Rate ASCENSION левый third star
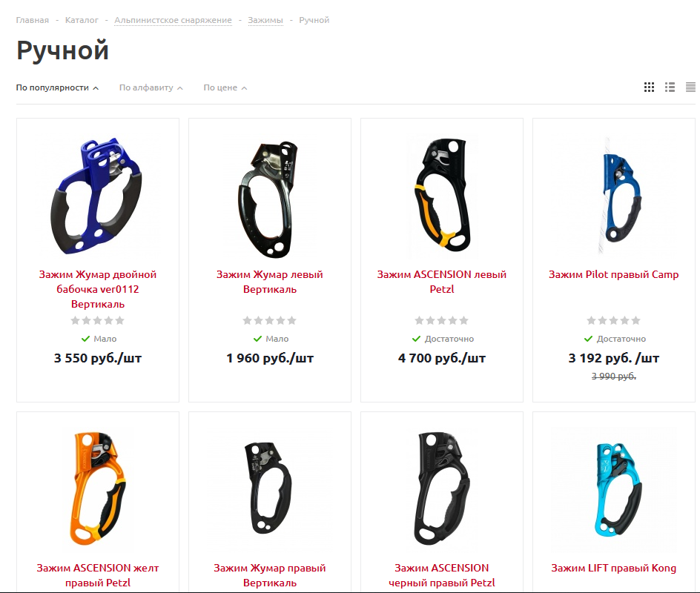The height and width of the screenshot is (593, 700). 441,320
